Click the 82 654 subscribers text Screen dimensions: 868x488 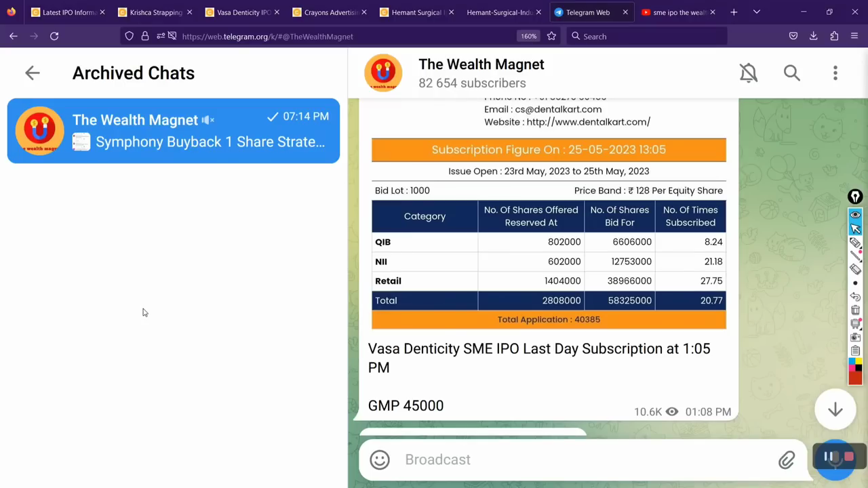pyautogui.click(x=472, y=83)
